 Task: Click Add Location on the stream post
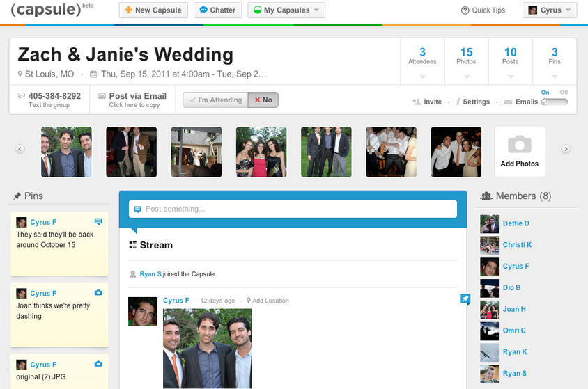pos(268,301)
